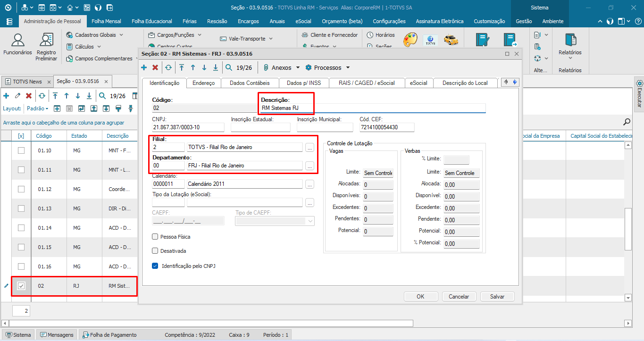Open the Calendário lookup ellipsis button

[309, 184]
